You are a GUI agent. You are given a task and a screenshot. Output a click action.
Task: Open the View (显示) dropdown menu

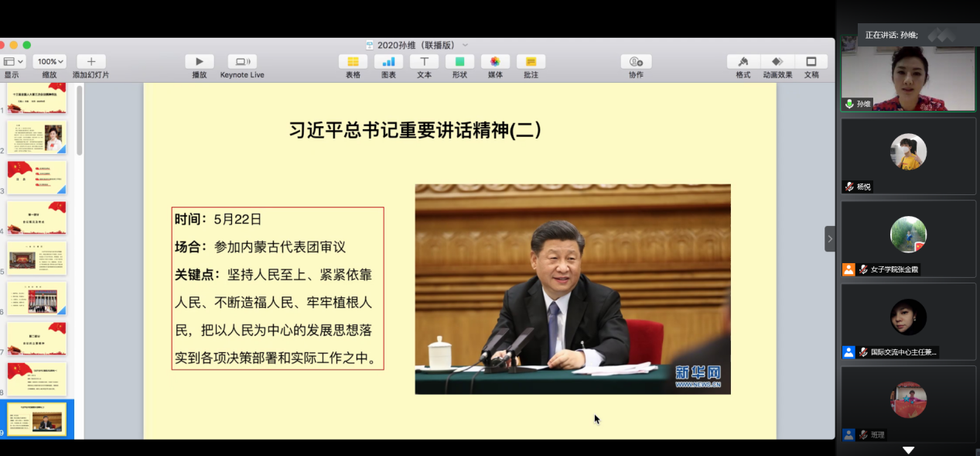tap(13, 62)
